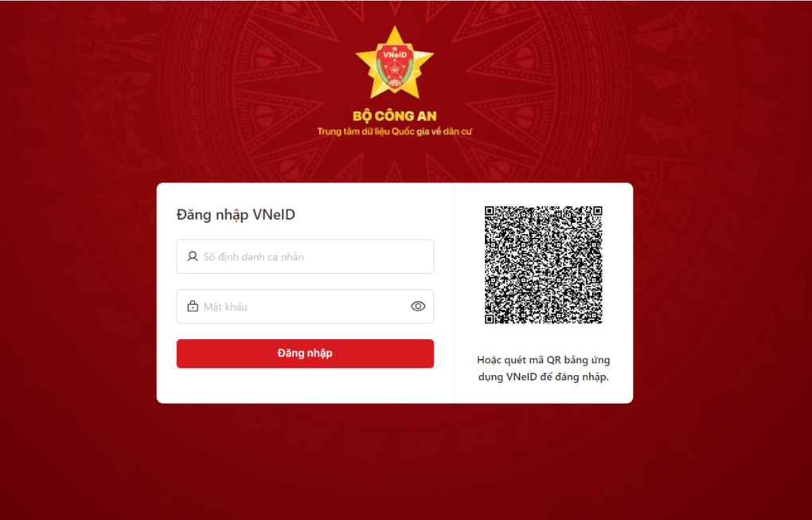Image resolution: width=812 pixels, height=520 pixels.
Task: Click the QR code top-right finder square
Action: click(x=598, y=211)
